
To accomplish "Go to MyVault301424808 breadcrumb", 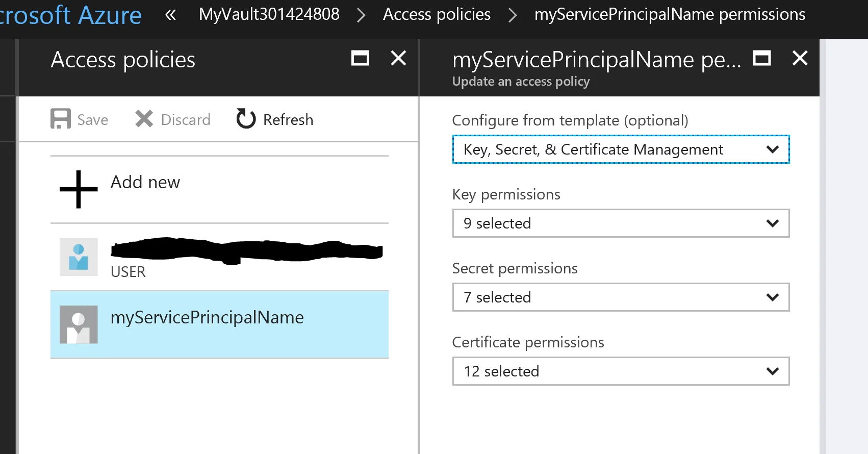I will tap(269, 14).
